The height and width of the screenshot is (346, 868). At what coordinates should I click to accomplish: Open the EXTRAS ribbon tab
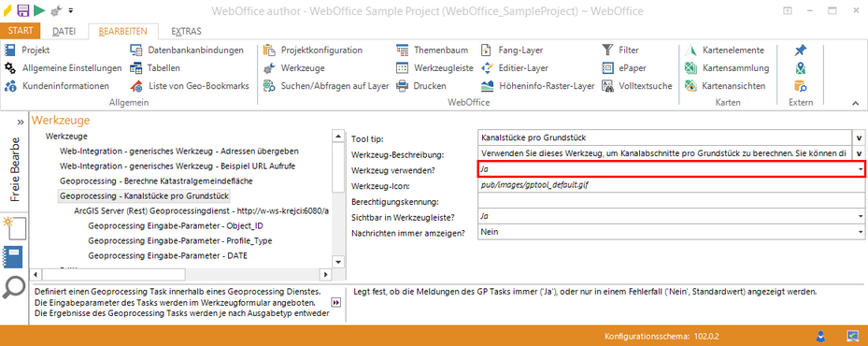[186, 31]
